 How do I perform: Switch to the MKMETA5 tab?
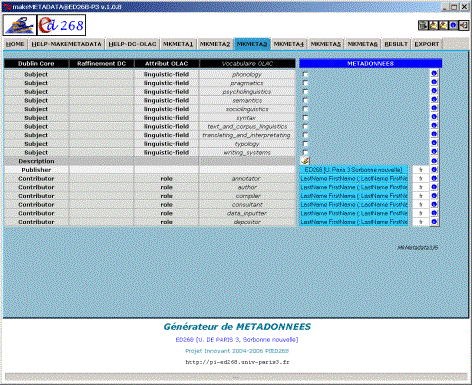326,44
